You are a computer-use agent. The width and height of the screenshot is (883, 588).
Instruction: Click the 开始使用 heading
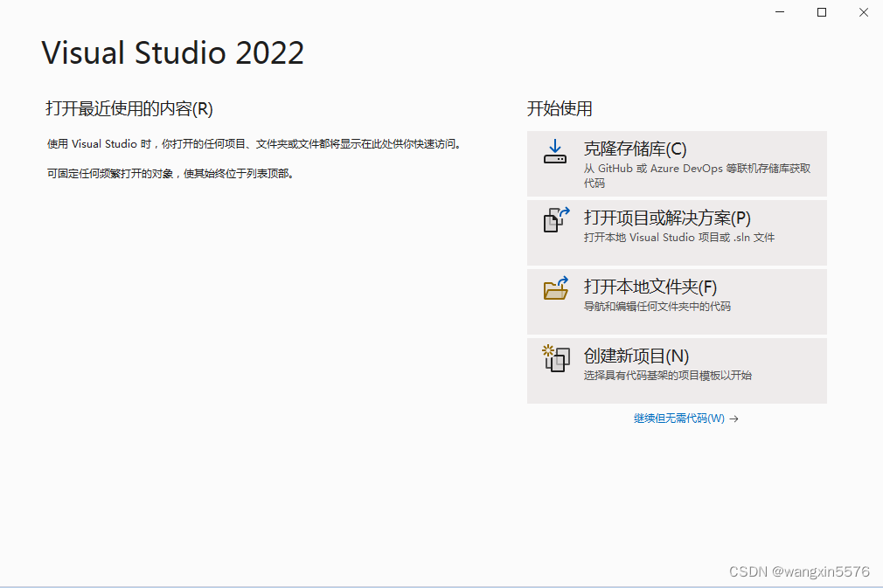point(560,108)
